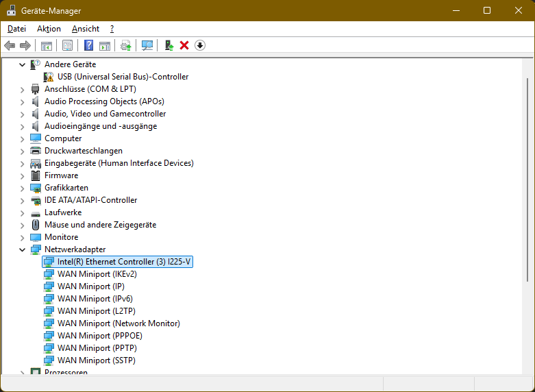
Task: Scan for hardware changes via monitor-magnifier icon
Action: pyautogui.click(x=147, y=45)
